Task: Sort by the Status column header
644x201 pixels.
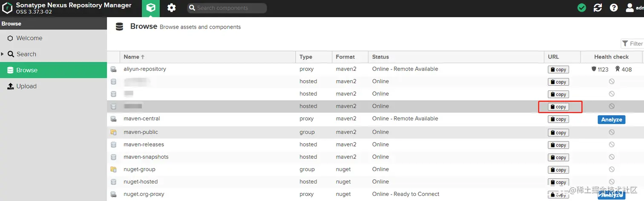Action: click(x=456, y=57)
